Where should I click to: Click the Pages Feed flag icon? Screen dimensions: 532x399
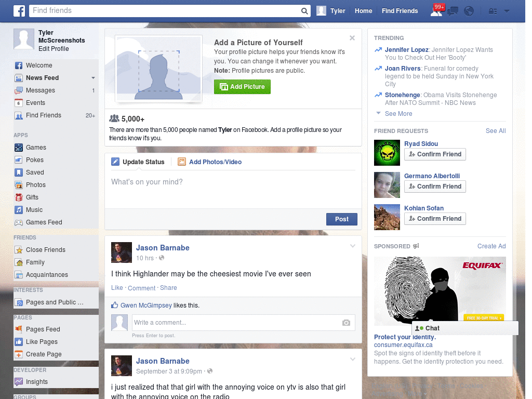[19, 329]
